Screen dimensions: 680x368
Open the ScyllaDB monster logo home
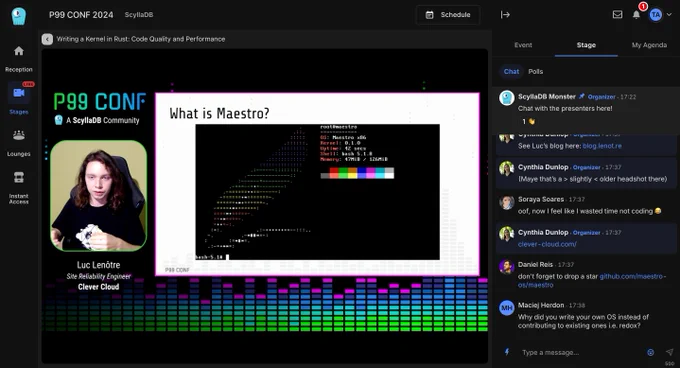19,16
